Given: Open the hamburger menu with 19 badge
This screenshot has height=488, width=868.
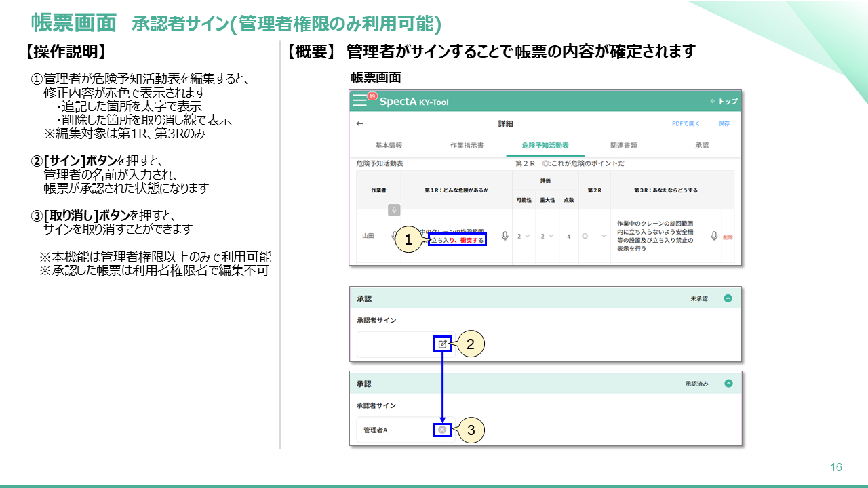Looking at the screenshot, I should point(360,101).
